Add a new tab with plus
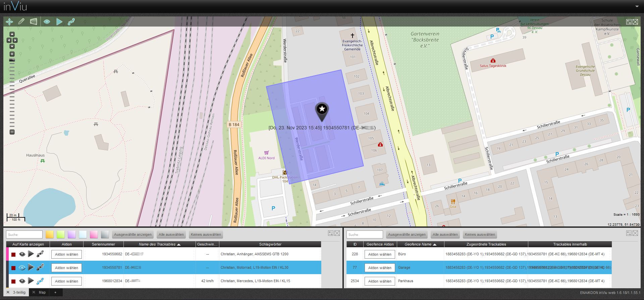This screenshot has height=300, width=644. pos(55,292)
